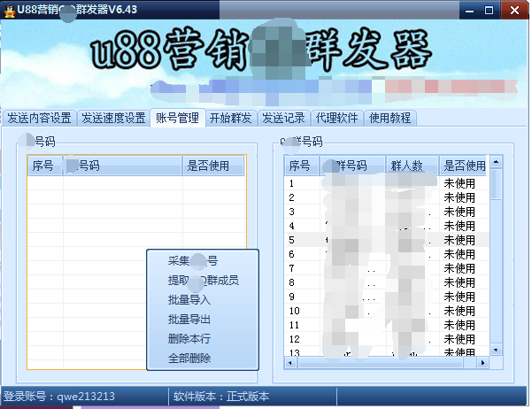
Task: Click the scroll-left arrow under the group list
Action: [290, 363]
